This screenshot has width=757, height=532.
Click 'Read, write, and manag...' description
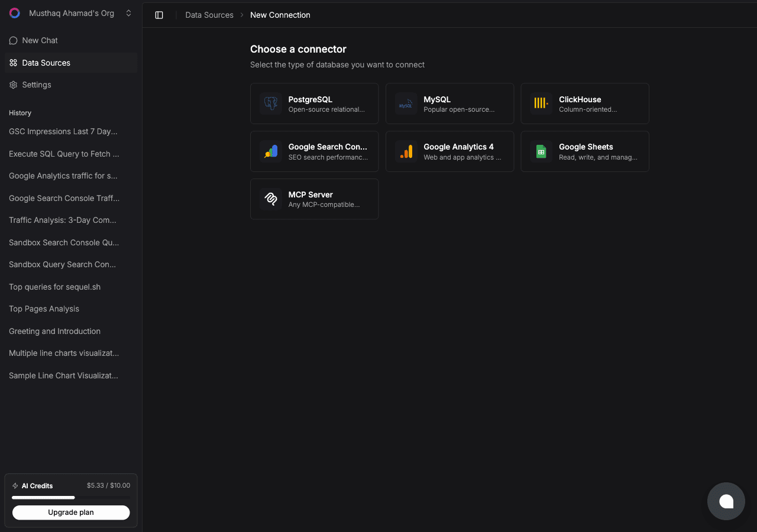(598, 157)
